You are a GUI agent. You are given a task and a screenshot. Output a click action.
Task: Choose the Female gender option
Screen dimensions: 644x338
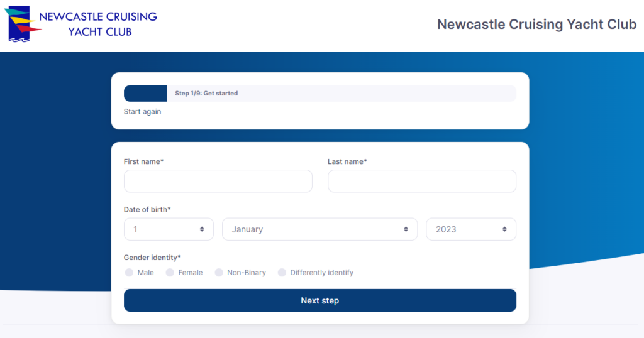tap(170, 273)
